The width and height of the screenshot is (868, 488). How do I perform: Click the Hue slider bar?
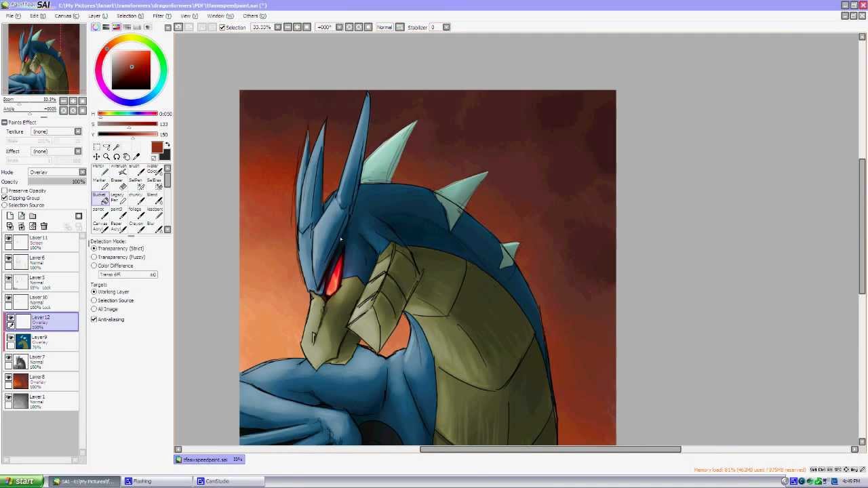[x=127, y=114]
